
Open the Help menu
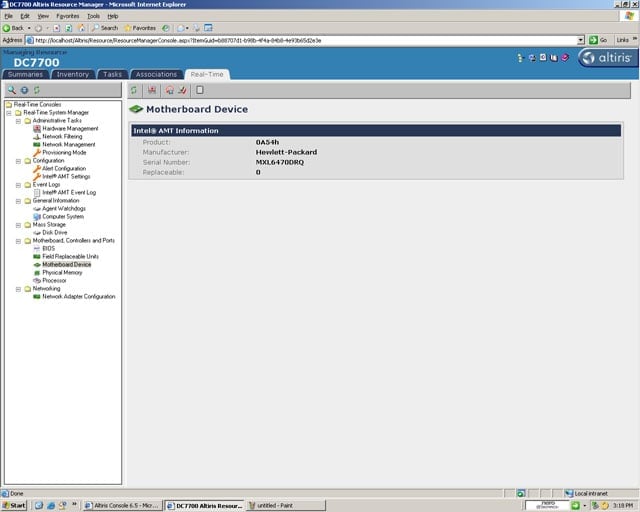coord(113,16)
